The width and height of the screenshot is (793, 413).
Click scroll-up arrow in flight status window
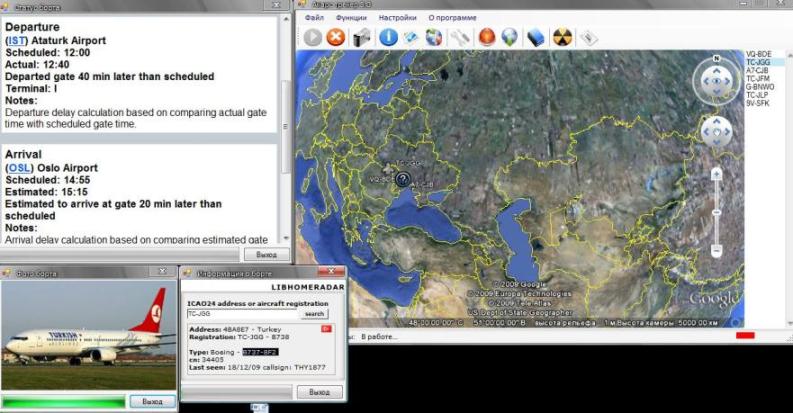tap(286, 19)
